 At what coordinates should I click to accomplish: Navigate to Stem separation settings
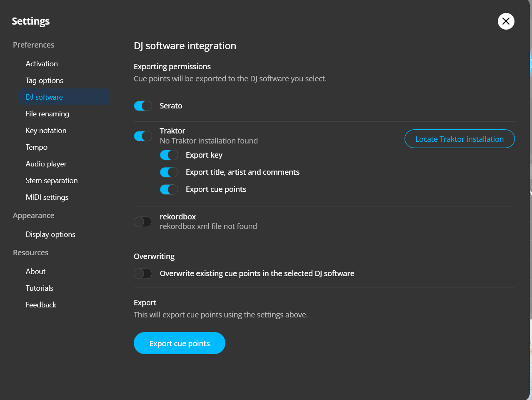[x=52, y=181]
